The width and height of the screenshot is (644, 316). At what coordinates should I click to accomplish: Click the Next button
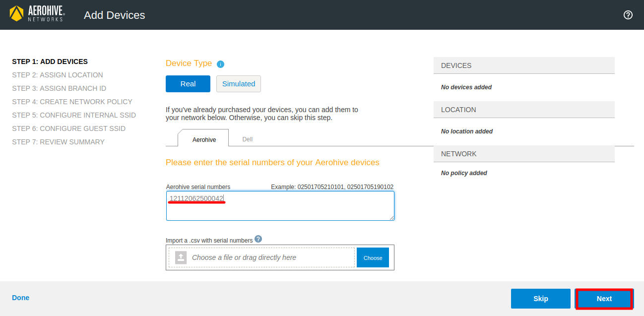(604, 299)
